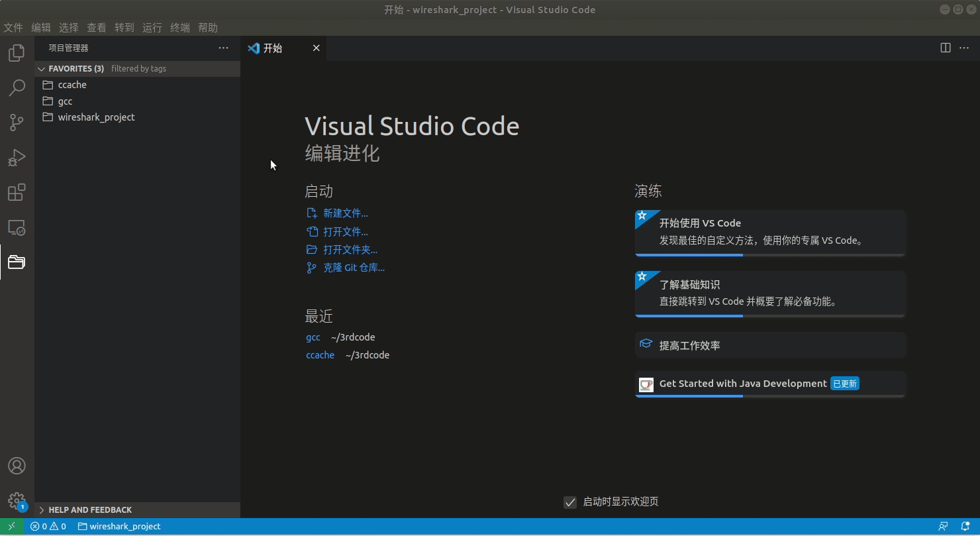Click the 打开文件夹 link

pyautogui.click(x=350, y=250)
